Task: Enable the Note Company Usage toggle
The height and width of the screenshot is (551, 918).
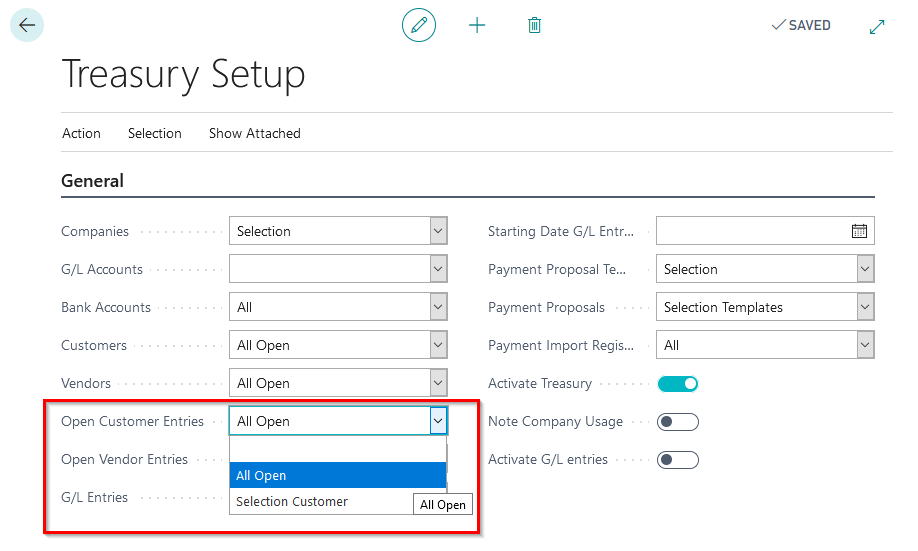Action: point(678,421)
